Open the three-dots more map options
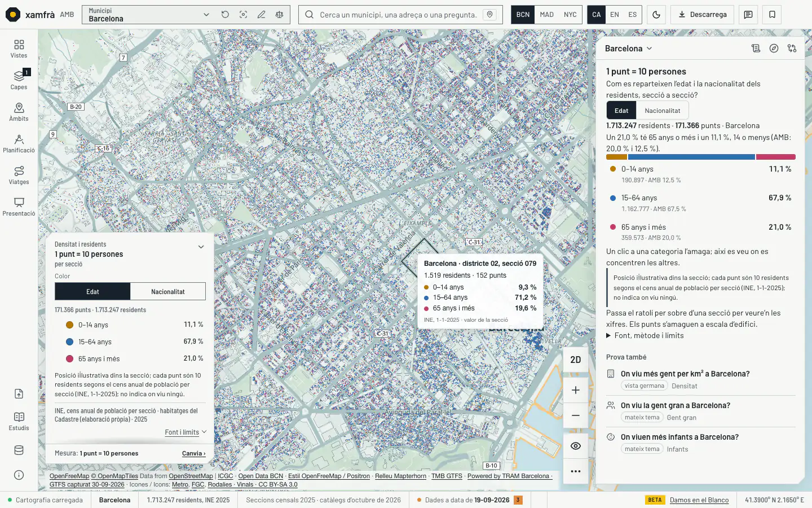The image size is (812, 508). tap(576, 471)
